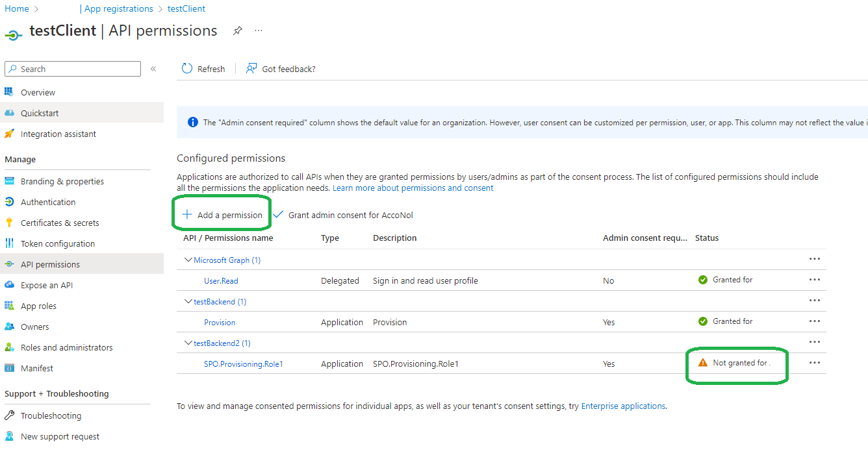Viewport: 868px width, 457px height.
Task: Open the Provision permission link
Action: click(x=220, y=322)
